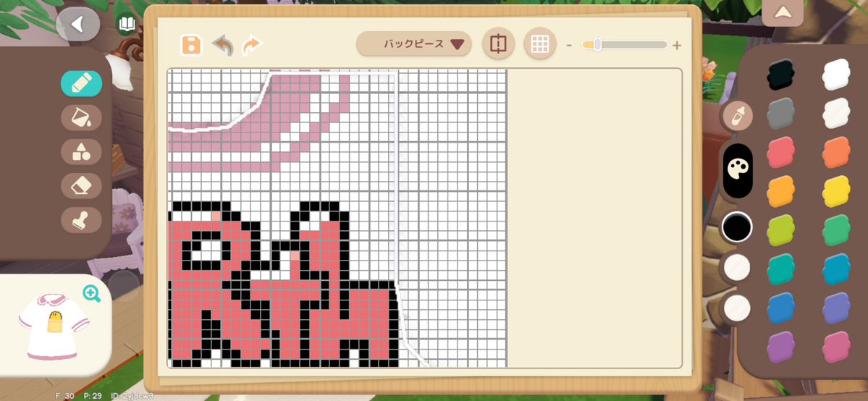The width and height of the screenshot is (868, 401).
Task: Click the save floppy disk icon
Action: (x=192, y=45)
